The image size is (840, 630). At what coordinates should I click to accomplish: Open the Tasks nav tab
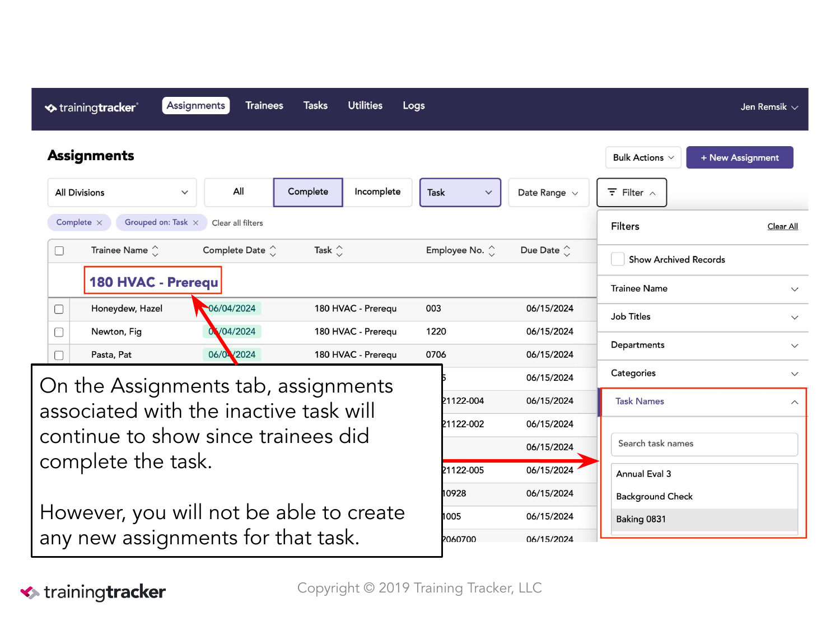(315, 106)
